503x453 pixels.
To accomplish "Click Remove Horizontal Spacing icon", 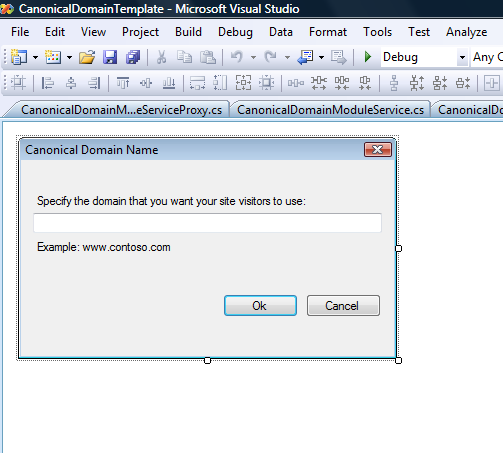I will coord(365,83).
